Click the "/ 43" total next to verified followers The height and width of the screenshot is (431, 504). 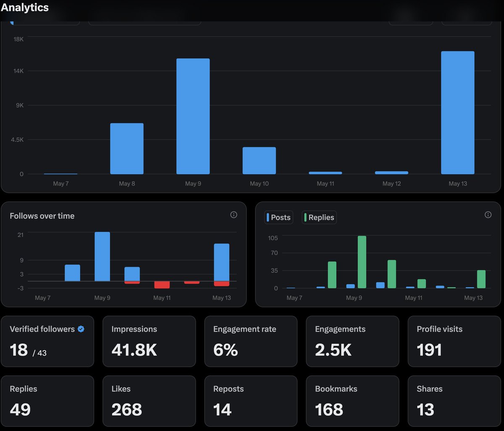(40, 353)
